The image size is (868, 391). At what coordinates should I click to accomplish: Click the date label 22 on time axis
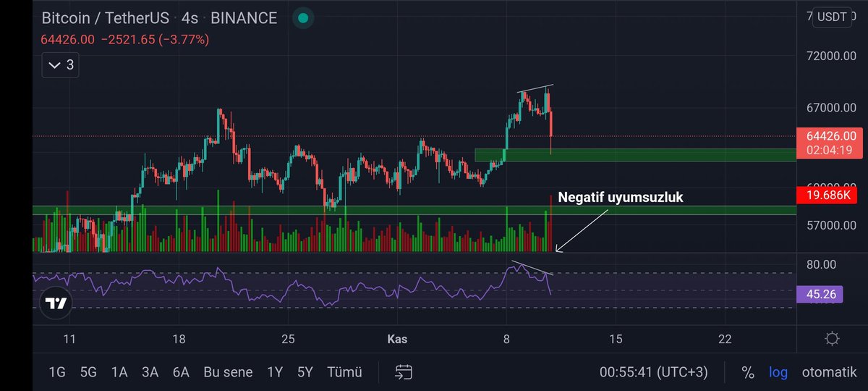725,339
